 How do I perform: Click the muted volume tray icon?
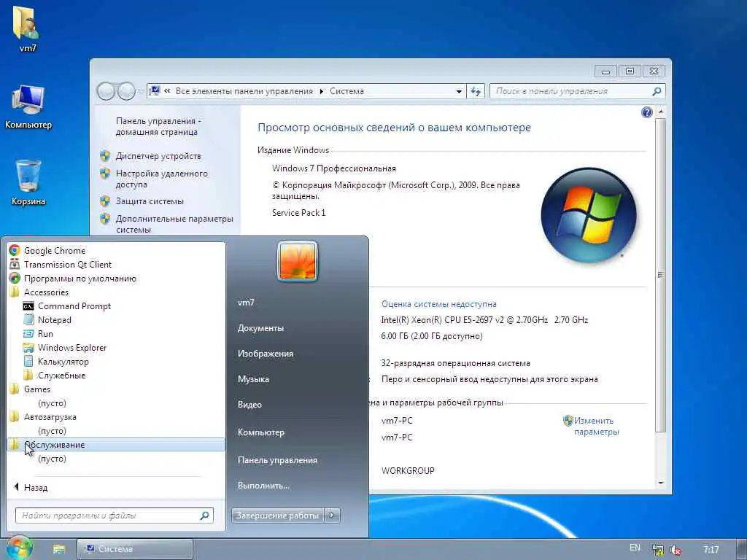pyautogui.click(x=675, y=550)
